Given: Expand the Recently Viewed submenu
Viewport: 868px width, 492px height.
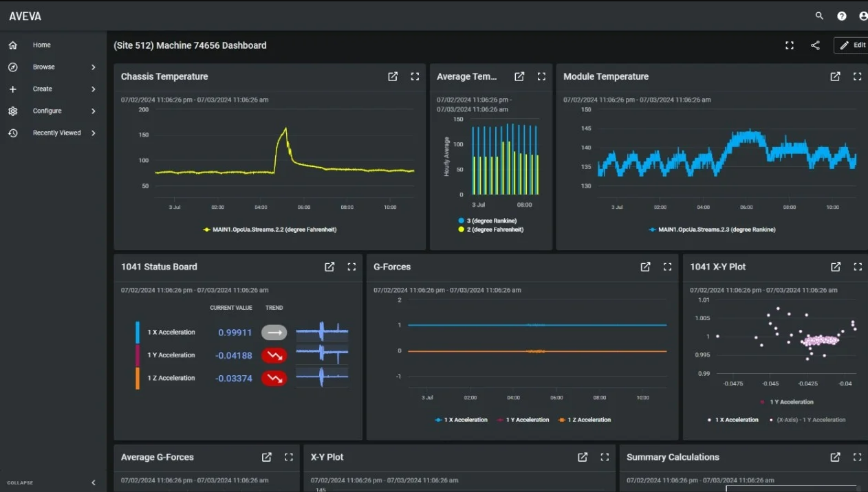Looking at the screenshot, I should coord(94,133).
